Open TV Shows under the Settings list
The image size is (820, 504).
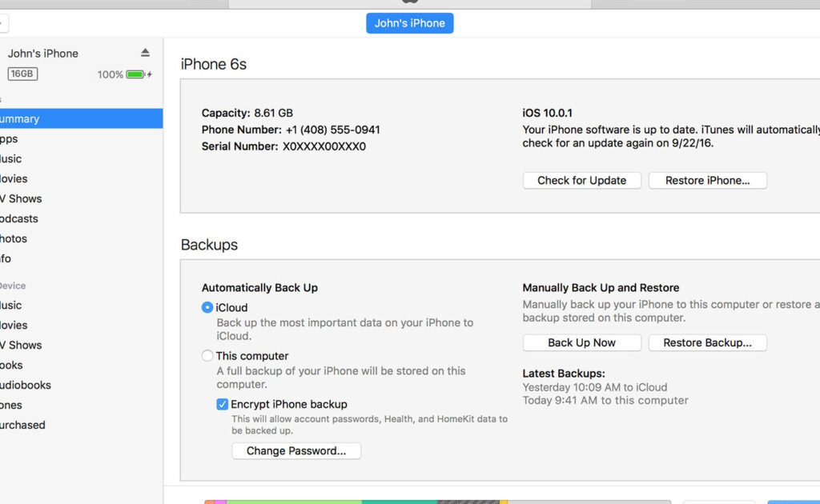[x=81, y=198]
